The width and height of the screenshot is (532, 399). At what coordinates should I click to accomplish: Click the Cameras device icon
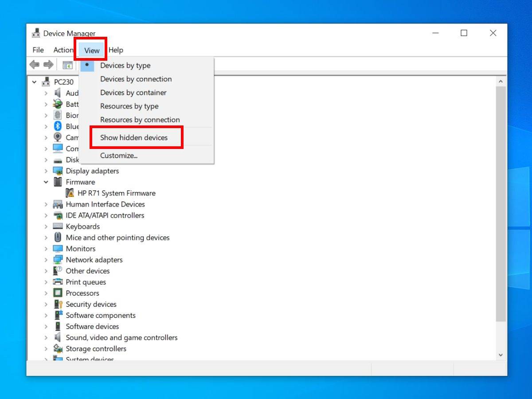coord(58,137)
